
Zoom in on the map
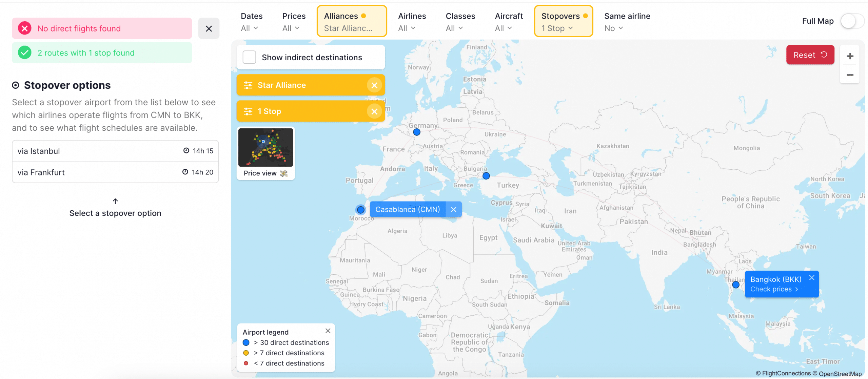849,56
